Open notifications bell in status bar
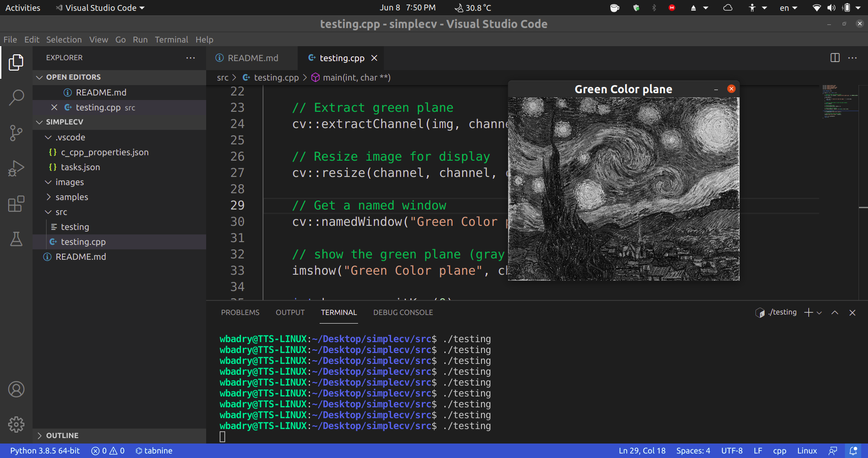This screenshot has height=458, width=868. coord(853,451)
